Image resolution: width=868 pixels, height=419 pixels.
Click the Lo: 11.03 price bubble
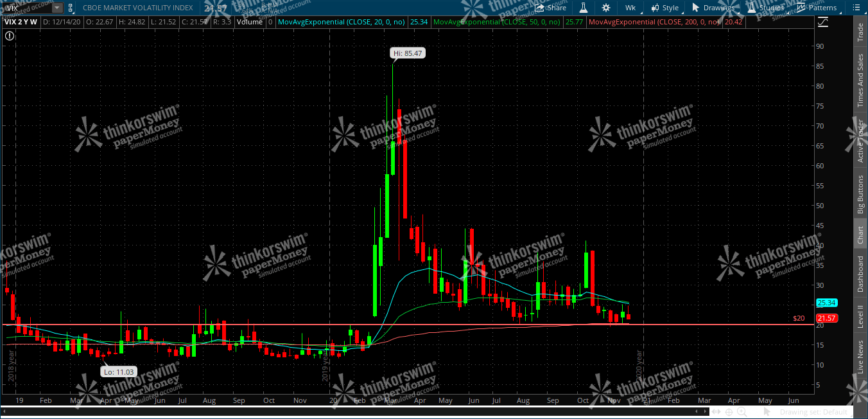(117, 371)
